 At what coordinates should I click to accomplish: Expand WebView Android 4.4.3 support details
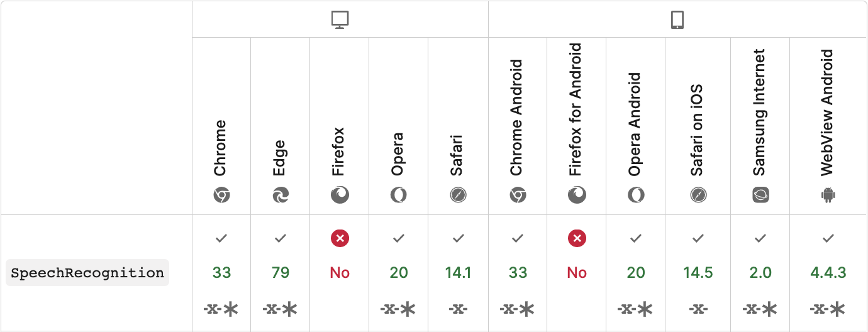(828, 273)
